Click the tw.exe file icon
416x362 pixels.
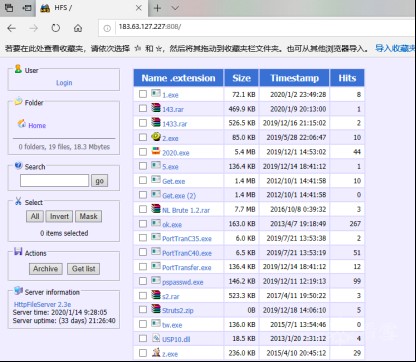[156, 323]
